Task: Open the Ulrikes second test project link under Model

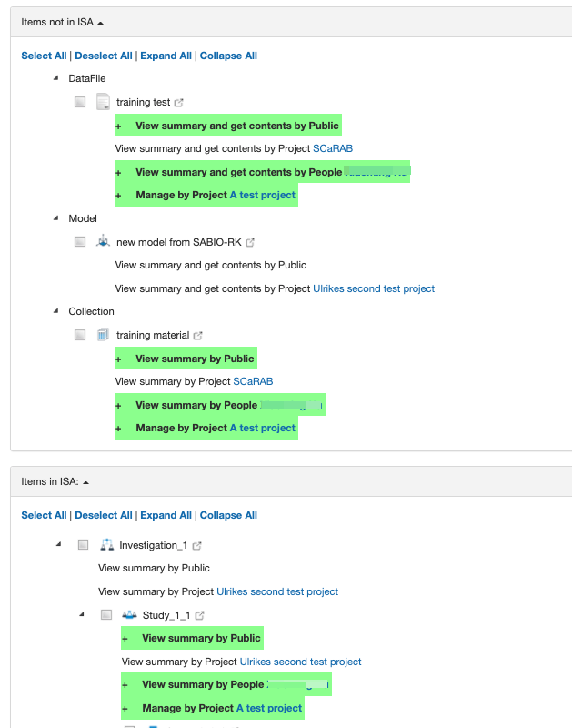Action: [374, 288]
